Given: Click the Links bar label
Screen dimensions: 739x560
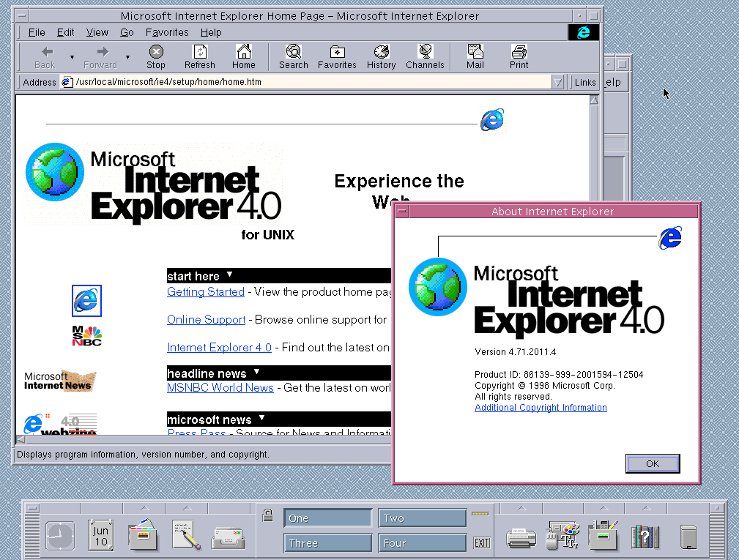Looking at the screenshot, I should pos(585,83).
